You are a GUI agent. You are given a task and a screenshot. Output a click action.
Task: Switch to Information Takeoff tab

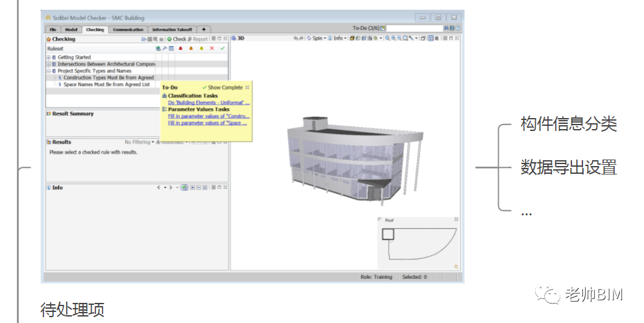click(172, 30)
